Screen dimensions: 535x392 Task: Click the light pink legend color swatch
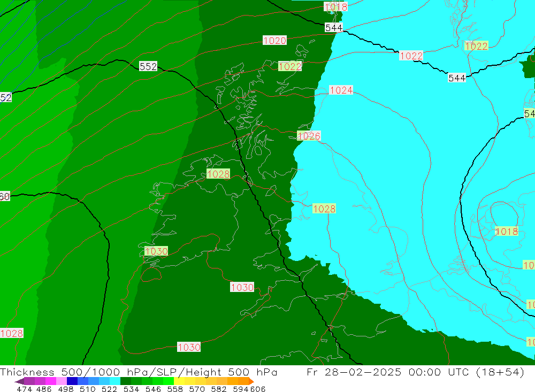62,381
